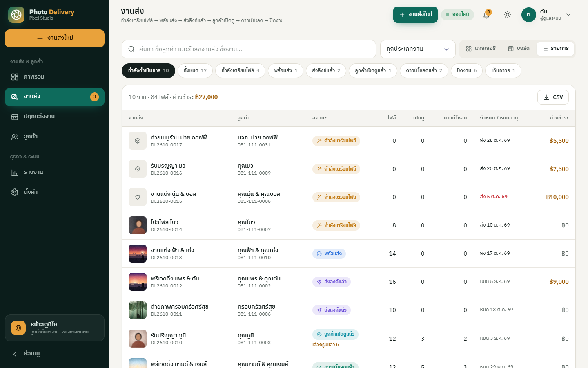Viewport: 588px width, 368px height.
Task: Filter by พร้อมส่ง 1 chip
Action: tap(285, 70)
